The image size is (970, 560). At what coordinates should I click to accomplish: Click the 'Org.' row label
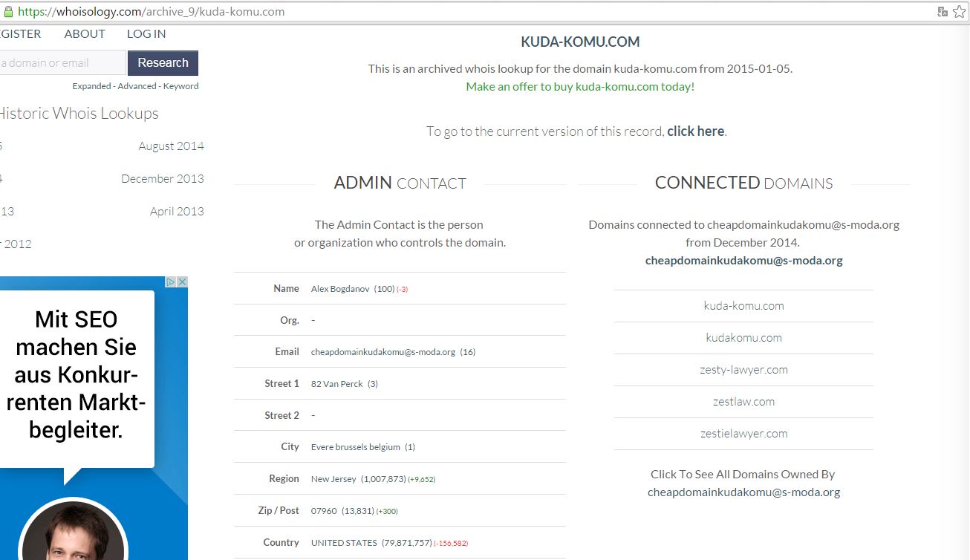[290, 321]
